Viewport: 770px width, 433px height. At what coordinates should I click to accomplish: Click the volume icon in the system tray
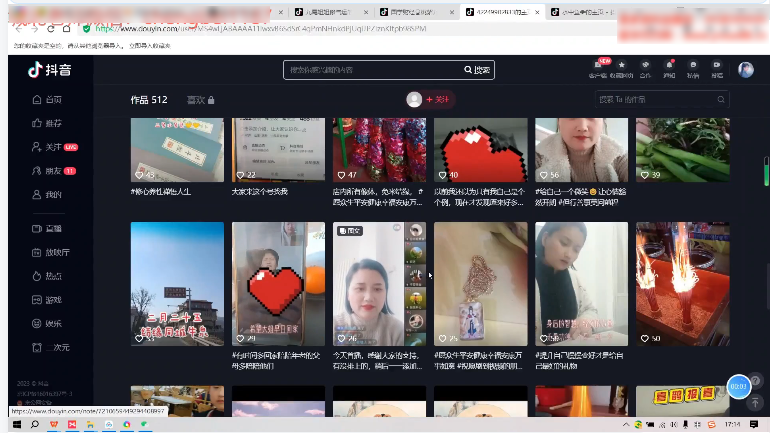click(x=674, y=425)
